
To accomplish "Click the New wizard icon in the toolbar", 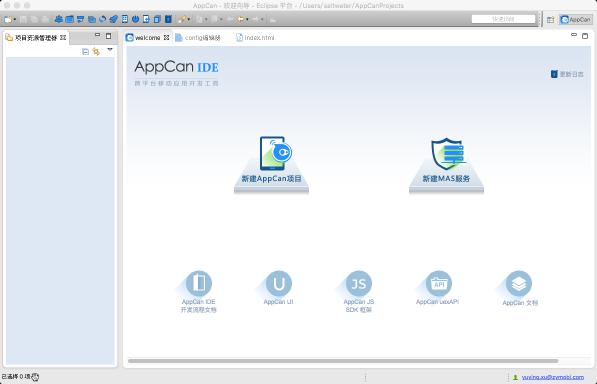I will [x=7, y=19].
